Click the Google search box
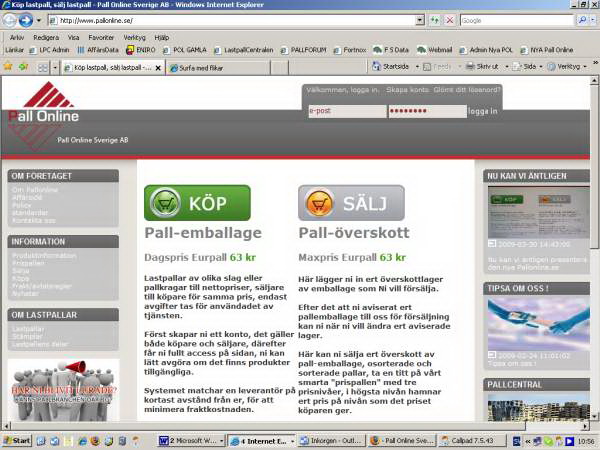Screen dimensions: 600x450 click(517, 20)
